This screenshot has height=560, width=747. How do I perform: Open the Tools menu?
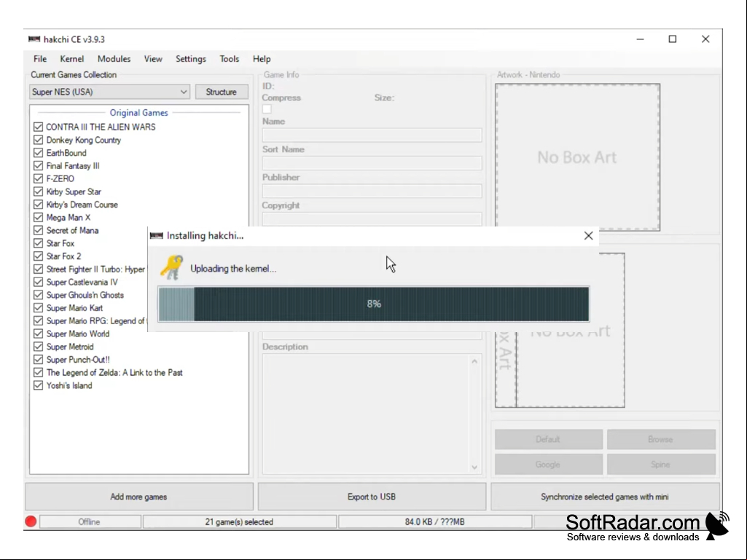229,59
